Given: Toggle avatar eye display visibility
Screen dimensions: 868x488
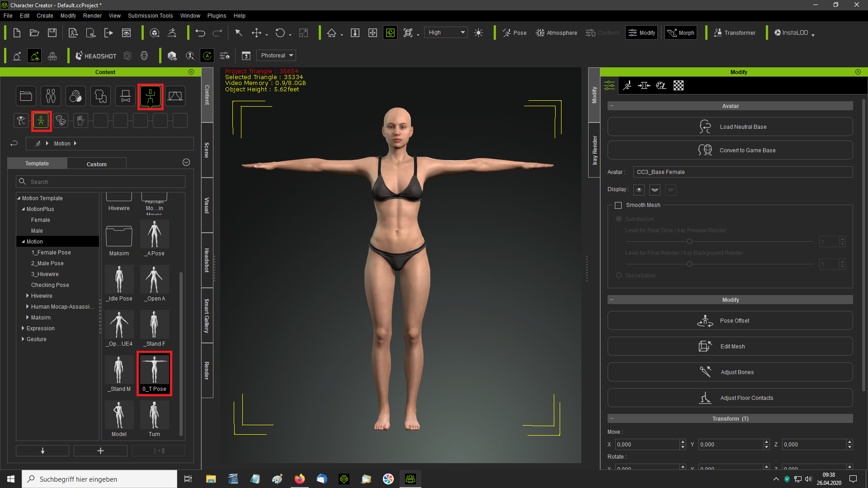Looking at the screenshot, I should (x=639, y=190).
